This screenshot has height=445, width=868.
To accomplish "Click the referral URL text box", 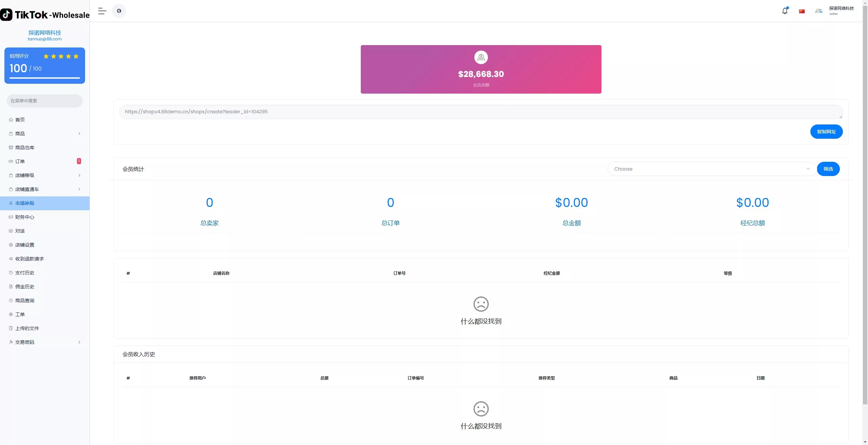I will tap(481, 112).
